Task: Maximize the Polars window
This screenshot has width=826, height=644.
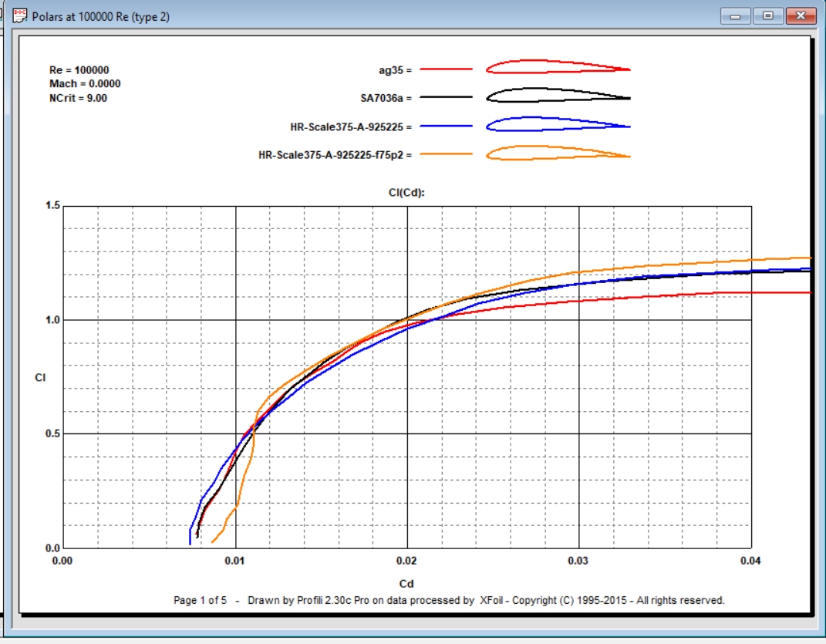Action: tap(768, 16)
